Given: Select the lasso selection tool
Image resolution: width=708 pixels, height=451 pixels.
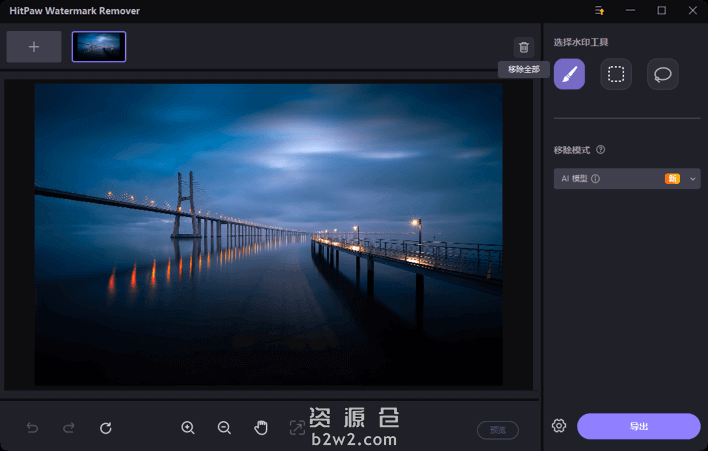Looking at the screenshot, I should pos(662,74).
